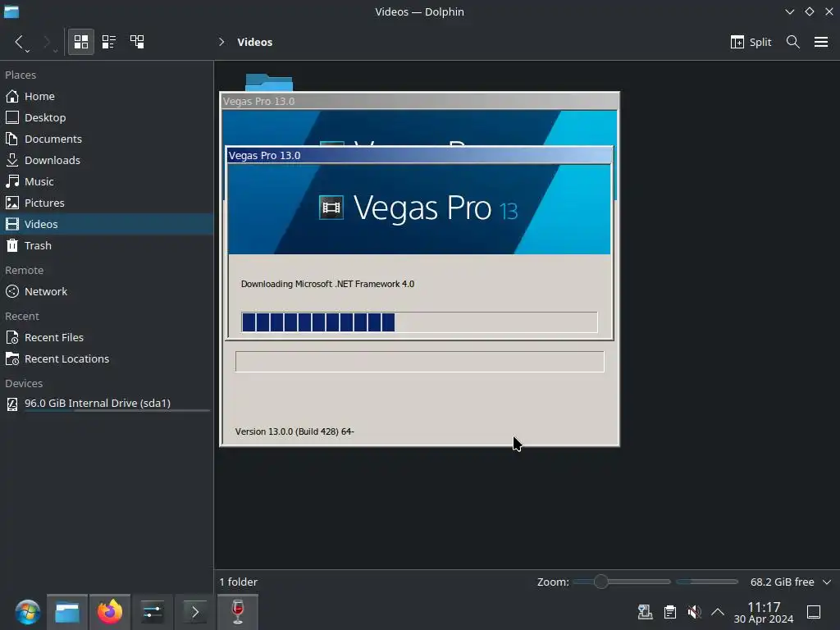Click the Videos breadcrumb label

coord(255,42)
